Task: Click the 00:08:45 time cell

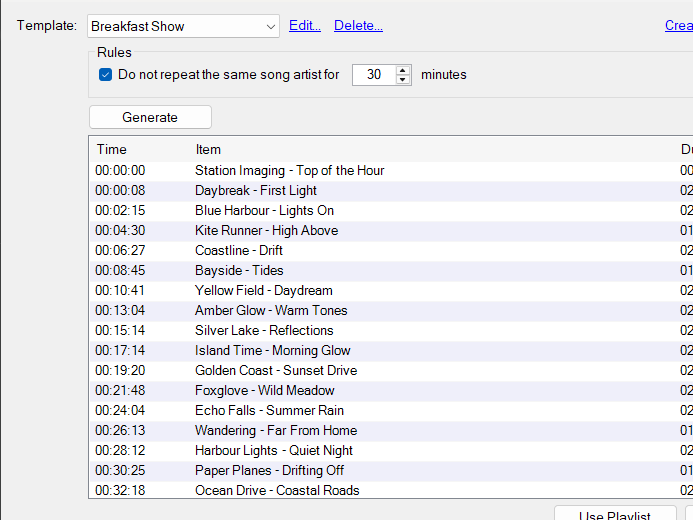Action: click(120, 270)
